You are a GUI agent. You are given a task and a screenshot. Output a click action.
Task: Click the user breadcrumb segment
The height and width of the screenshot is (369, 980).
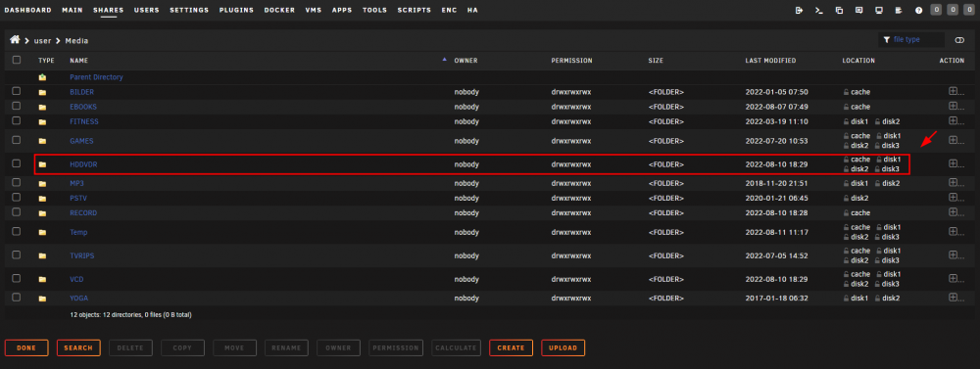(42, 40)
